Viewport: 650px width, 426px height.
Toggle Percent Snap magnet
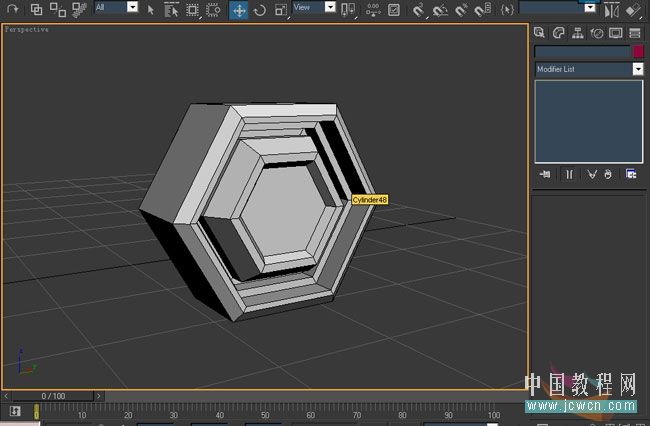click(461, 10)
